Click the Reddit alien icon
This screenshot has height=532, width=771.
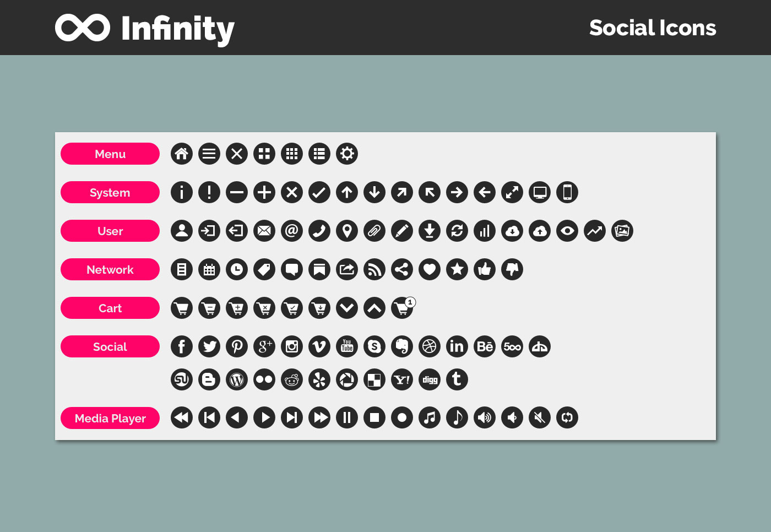coord(292,379)
